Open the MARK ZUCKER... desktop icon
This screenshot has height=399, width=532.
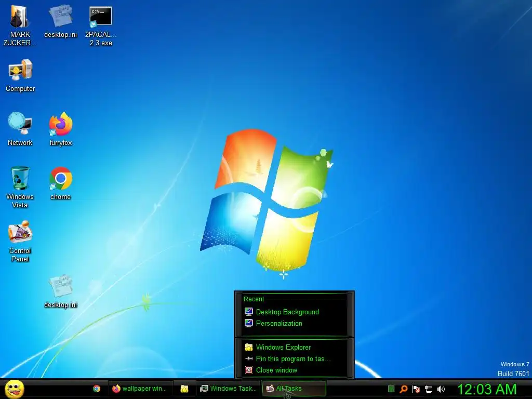20,25
